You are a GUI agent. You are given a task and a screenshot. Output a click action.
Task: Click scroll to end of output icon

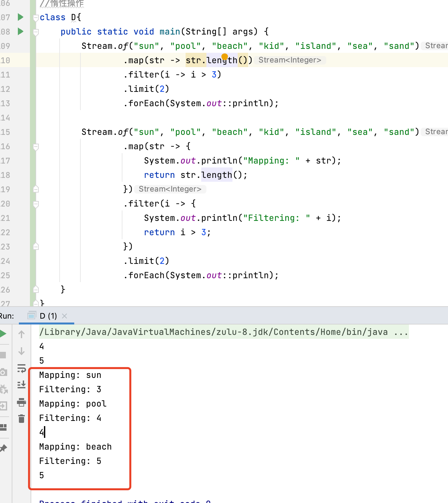(21, 385)
